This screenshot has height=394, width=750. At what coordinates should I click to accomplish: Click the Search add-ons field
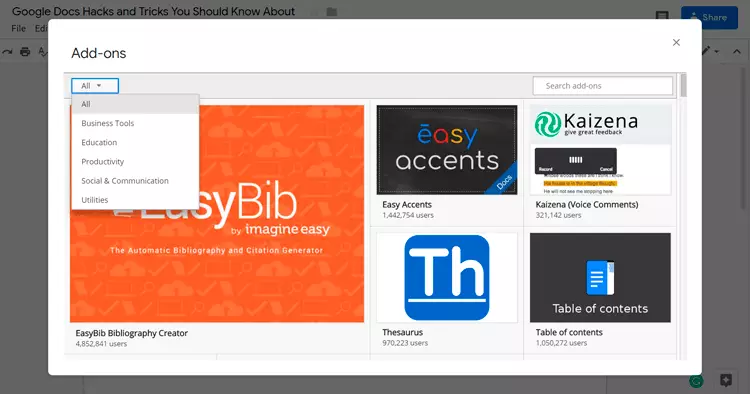click(x=603, y=86)
